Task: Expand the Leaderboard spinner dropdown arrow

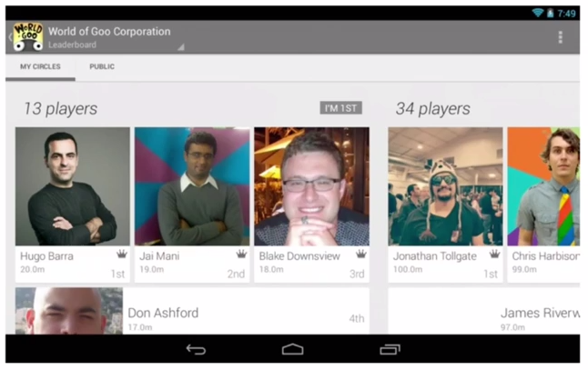Action: [181, 47]
